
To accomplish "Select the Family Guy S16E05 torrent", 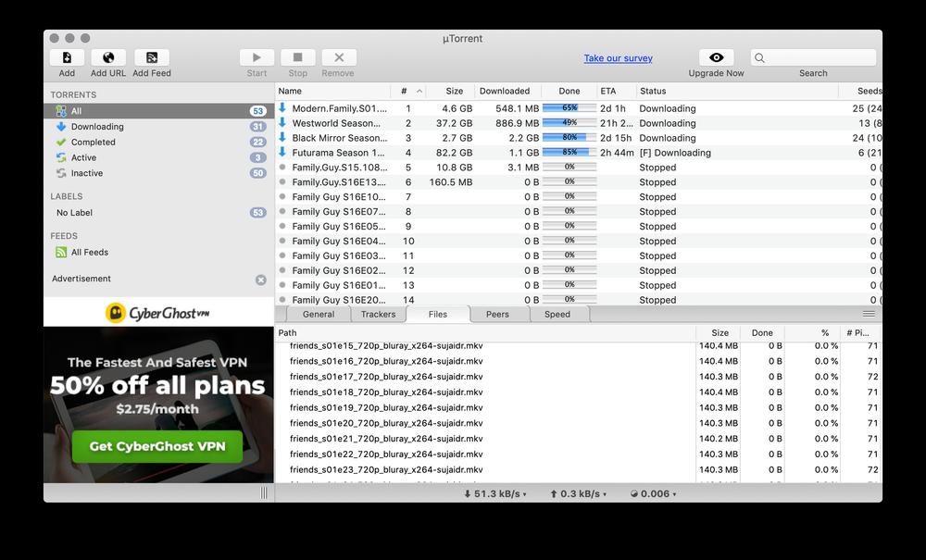I will point(579,226).
